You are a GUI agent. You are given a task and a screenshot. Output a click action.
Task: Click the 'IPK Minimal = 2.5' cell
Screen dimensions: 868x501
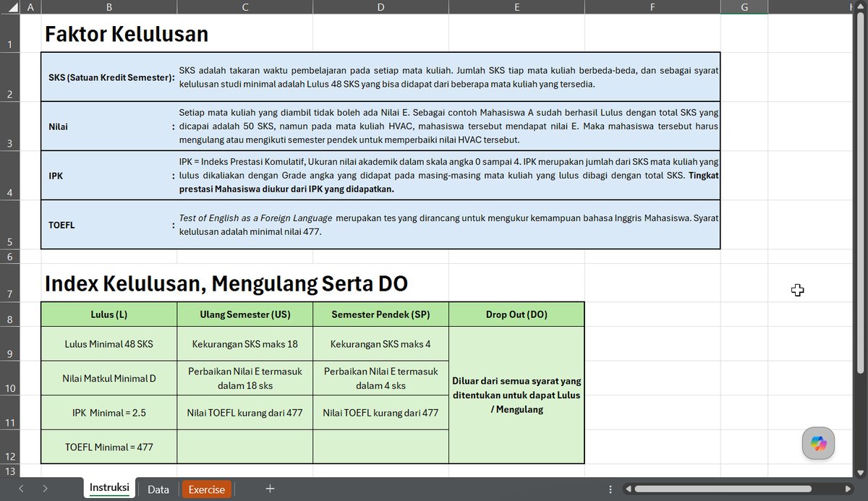click(109, 413)
